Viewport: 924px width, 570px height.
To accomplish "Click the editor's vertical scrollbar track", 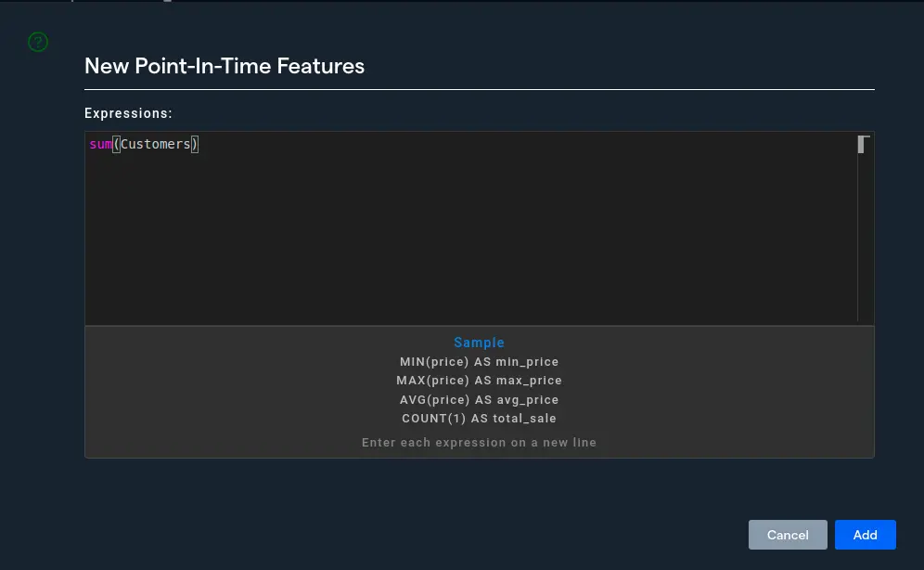I will click(x=862, y=241).
